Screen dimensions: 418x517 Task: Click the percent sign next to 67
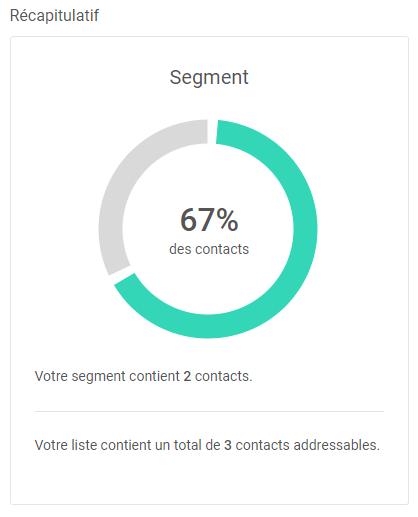[x=227, y=219]
